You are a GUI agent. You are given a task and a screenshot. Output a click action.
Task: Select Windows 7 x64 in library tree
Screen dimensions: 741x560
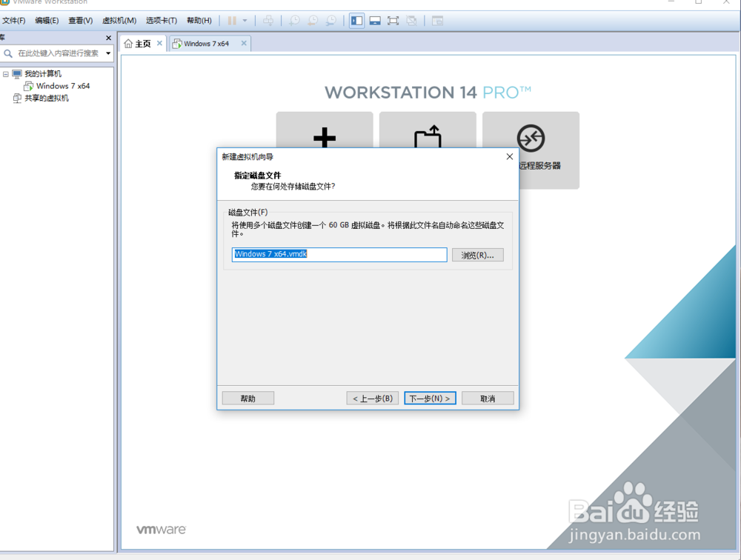coord(63,86)
